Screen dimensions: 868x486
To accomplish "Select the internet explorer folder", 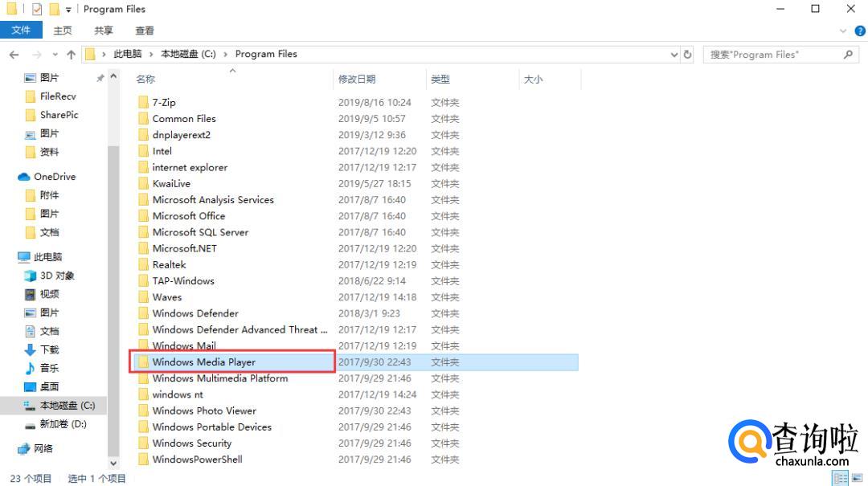I will [x=190, y=167].
